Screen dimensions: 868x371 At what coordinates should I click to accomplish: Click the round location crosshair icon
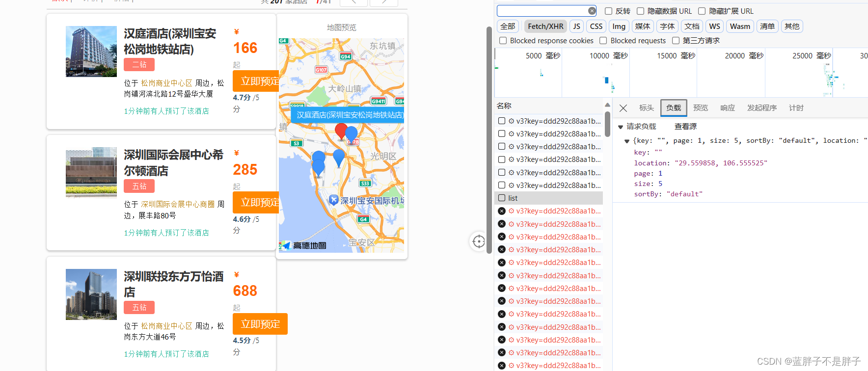pyautogui.click(x=479, y=241)
